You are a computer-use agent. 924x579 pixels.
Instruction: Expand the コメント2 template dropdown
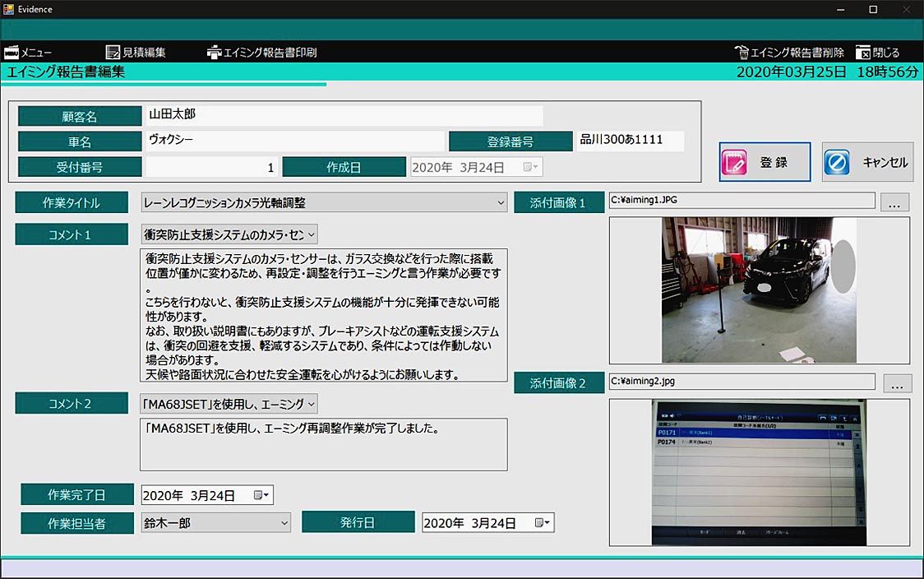(x=311, y=404)
